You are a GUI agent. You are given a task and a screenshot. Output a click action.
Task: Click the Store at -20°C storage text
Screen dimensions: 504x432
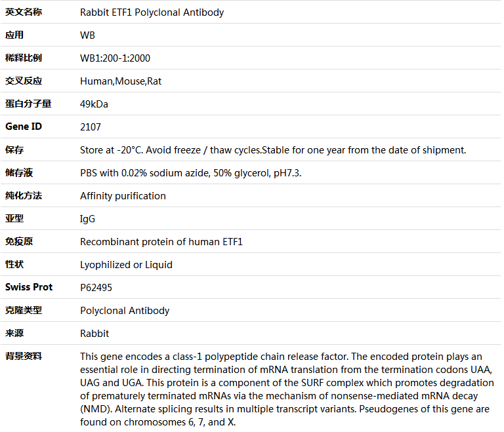(273, 150)
